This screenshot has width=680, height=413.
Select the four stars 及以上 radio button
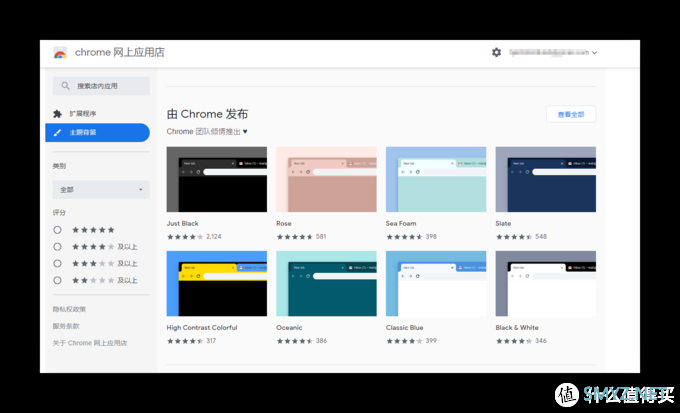click(57, 247)
